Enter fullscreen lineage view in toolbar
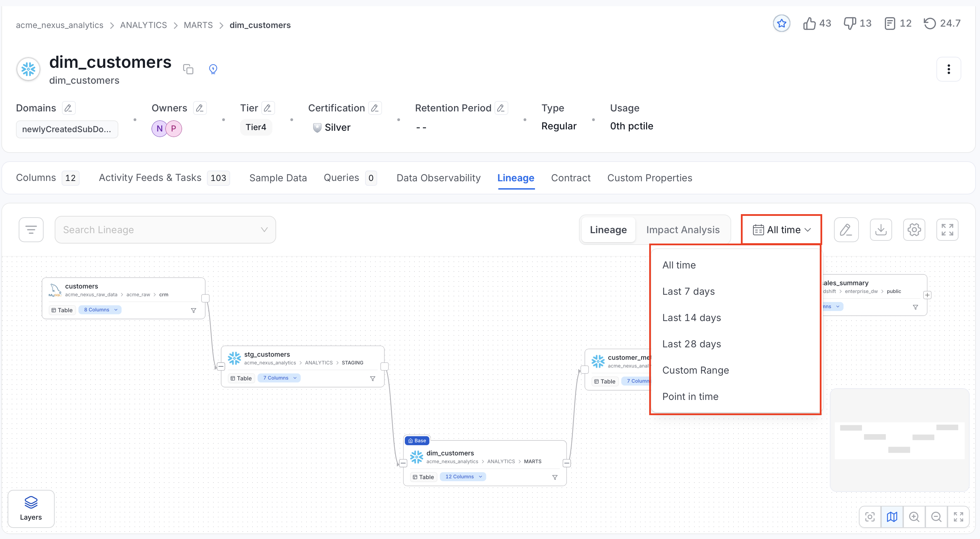The width and height of the screenshot is (980, 539). point(947,230)
